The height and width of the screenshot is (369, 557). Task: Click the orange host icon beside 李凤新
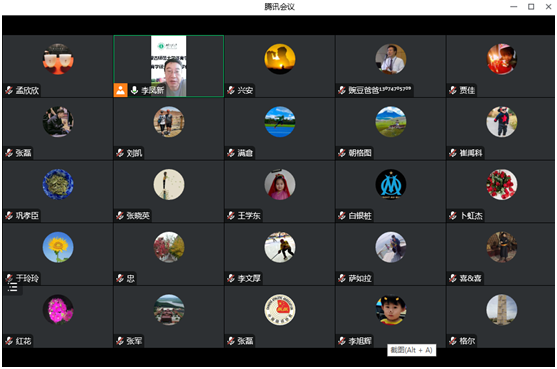coord(120,90)
